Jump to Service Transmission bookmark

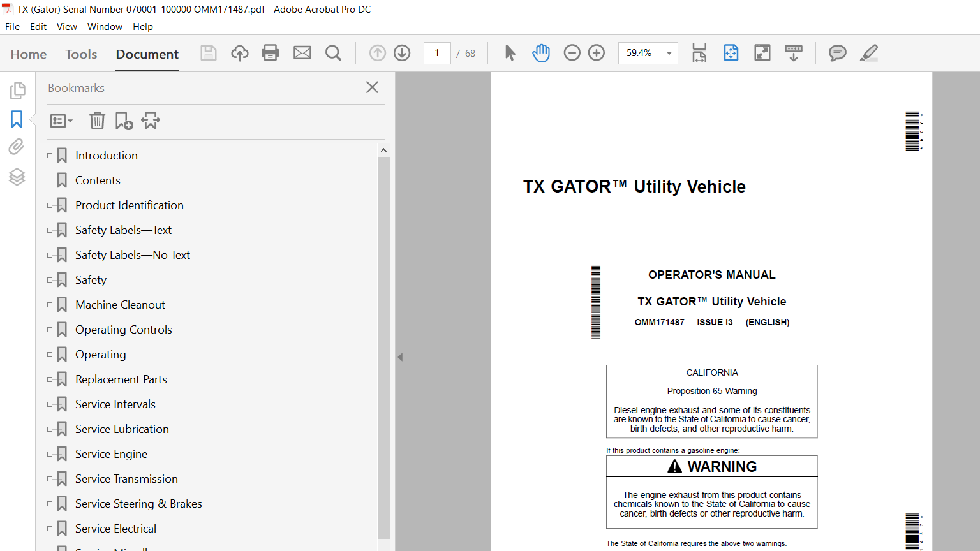click(x=126, y=479)
